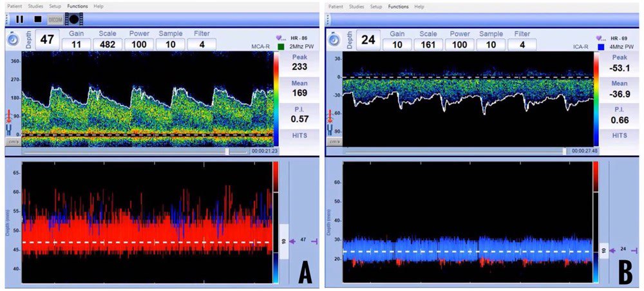Viewport: 644px width, 291px height.
Task: Click the Scale value field showing 482
Action: pyautogui.click(x=108, y=44)
